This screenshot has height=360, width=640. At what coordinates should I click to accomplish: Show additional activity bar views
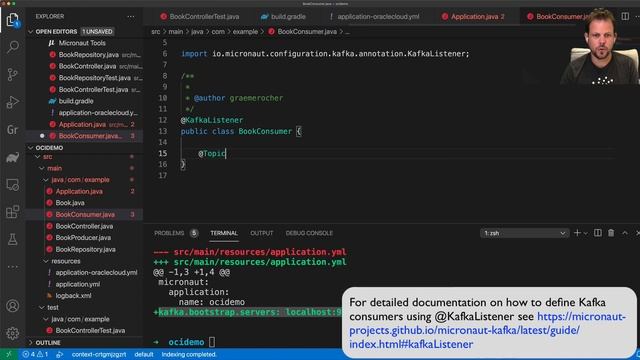(x=13, y=267)
